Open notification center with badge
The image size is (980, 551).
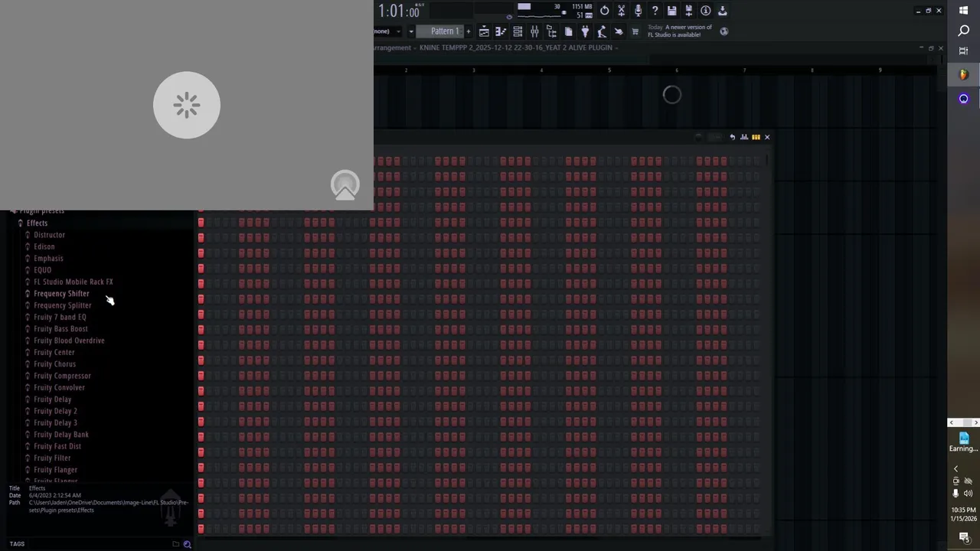click(964, 537)
